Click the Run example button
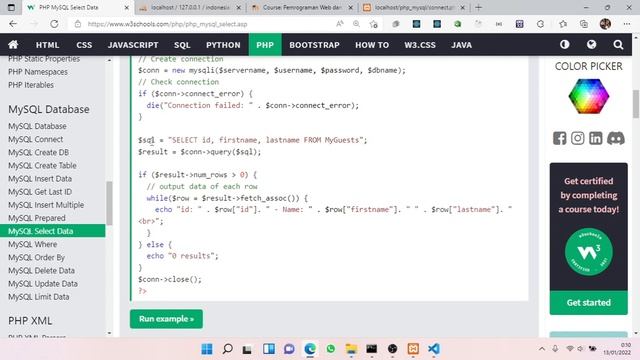Viewport: 640px width, 360px height. pyautogui.click(x=166, y=319)
